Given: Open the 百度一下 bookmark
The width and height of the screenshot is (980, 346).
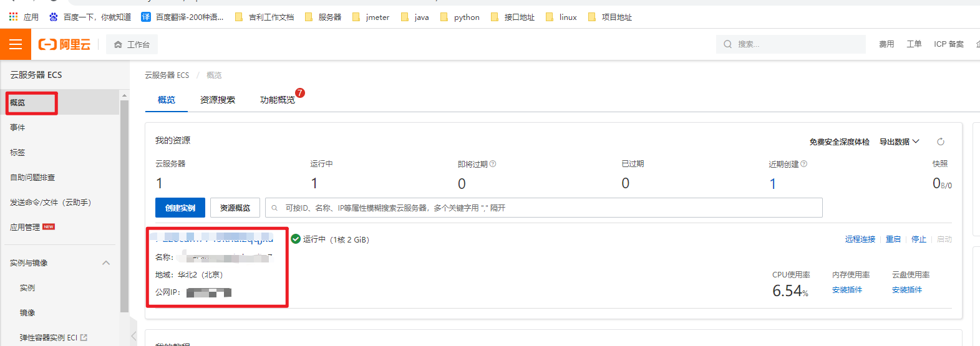Looking at the screenshot, I should click(90, 17).
